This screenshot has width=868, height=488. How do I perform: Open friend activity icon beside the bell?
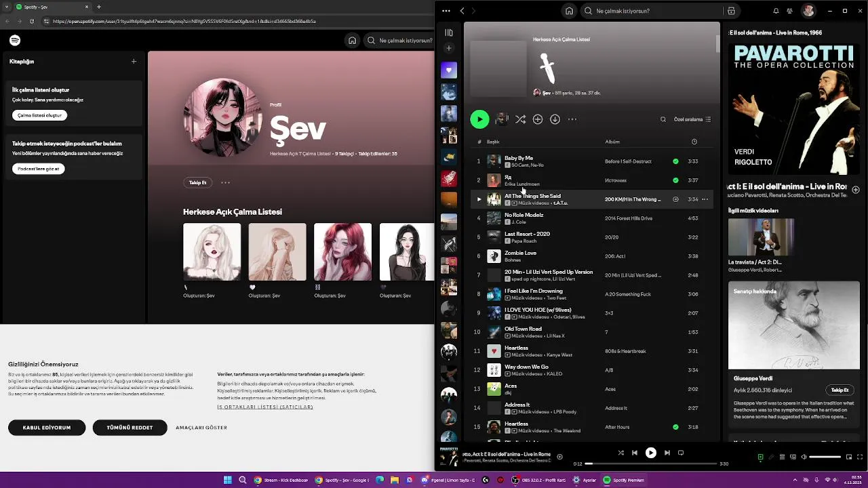[x=790, y=11]
